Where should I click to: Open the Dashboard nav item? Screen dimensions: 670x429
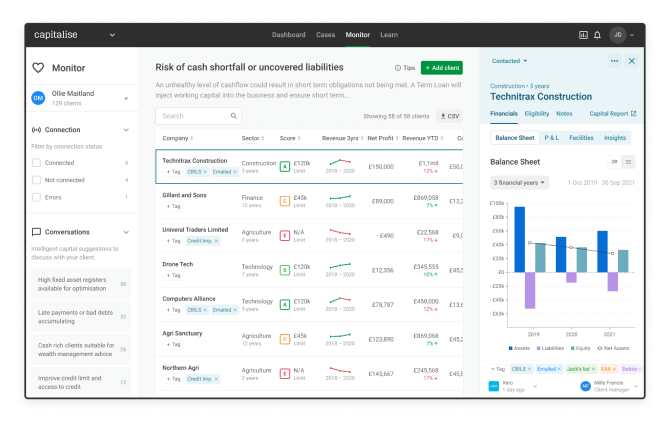289,35
